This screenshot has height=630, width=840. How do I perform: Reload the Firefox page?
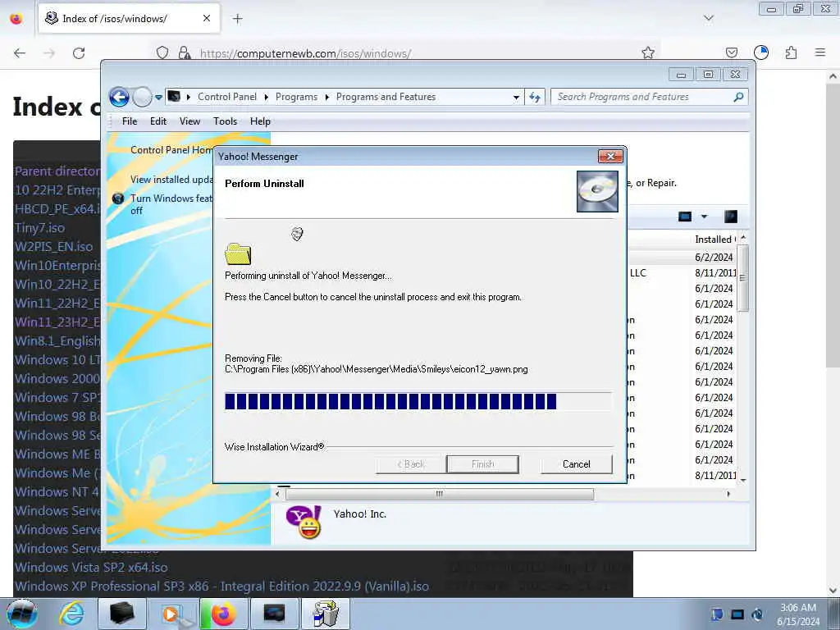coord(79,53)
